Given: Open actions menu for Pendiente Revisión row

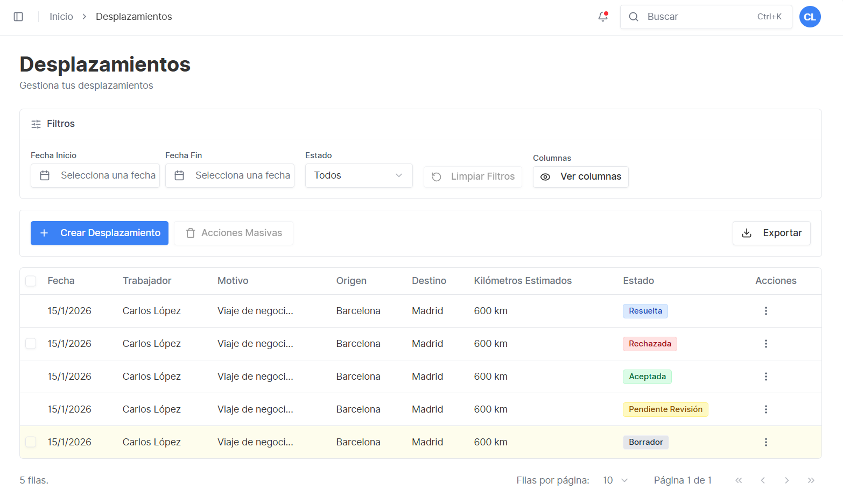Looking at the screenshot, I should click(x=765, y=409).
